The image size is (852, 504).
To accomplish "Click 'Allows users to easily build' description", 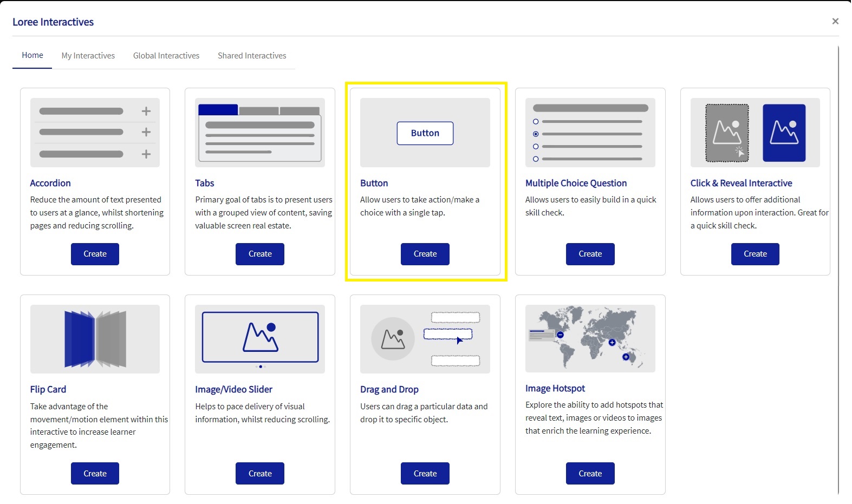I will [591, 206].
